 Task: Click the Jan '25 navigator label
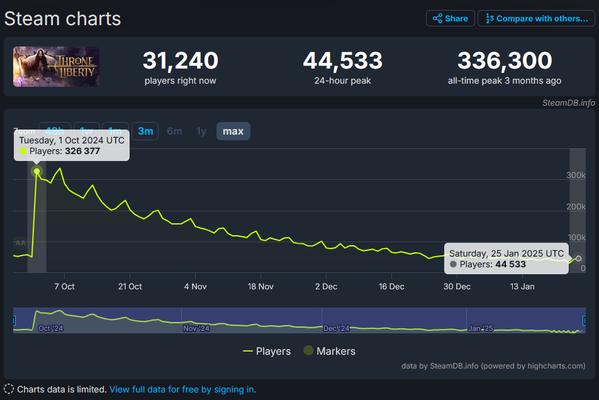coord(481,328)
